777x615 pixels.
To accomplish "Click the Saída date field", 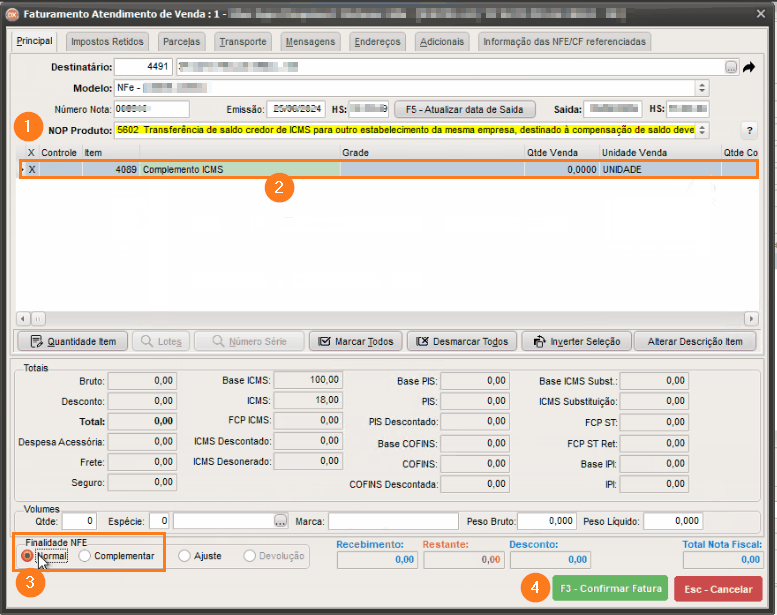I will coord(612,109).
